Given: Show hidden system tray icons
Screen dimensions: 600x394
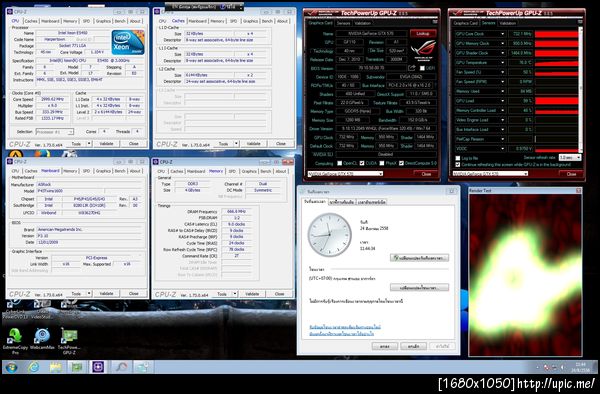Looking at the screenshot, I should 538,368.
